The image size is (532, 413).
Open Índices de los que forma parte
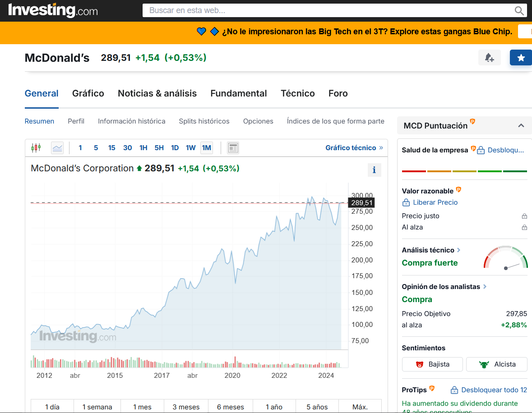[336, 121]
